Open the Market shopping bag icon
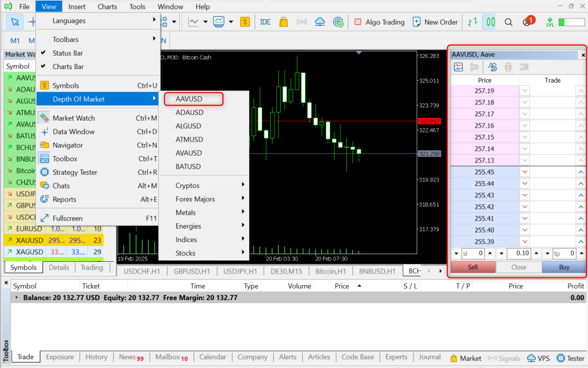 tap(284, 22)
